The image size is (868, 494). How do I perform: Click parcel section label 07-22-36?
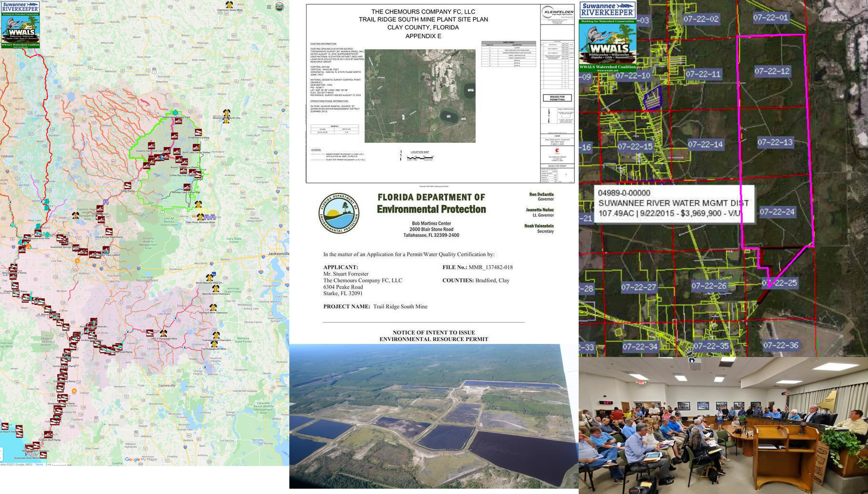pyautogui.click(x=781, y=345)
